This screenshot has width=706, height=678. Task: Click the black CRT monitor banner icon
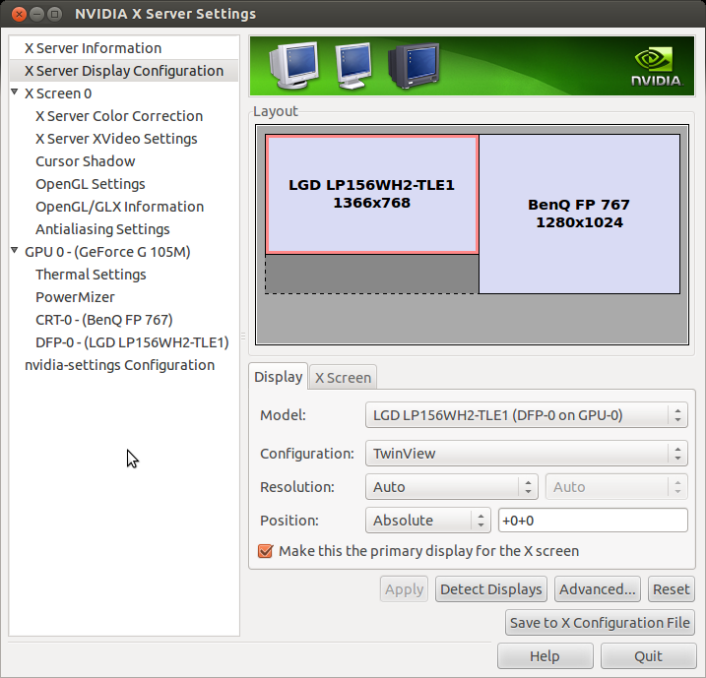[413, 67]
